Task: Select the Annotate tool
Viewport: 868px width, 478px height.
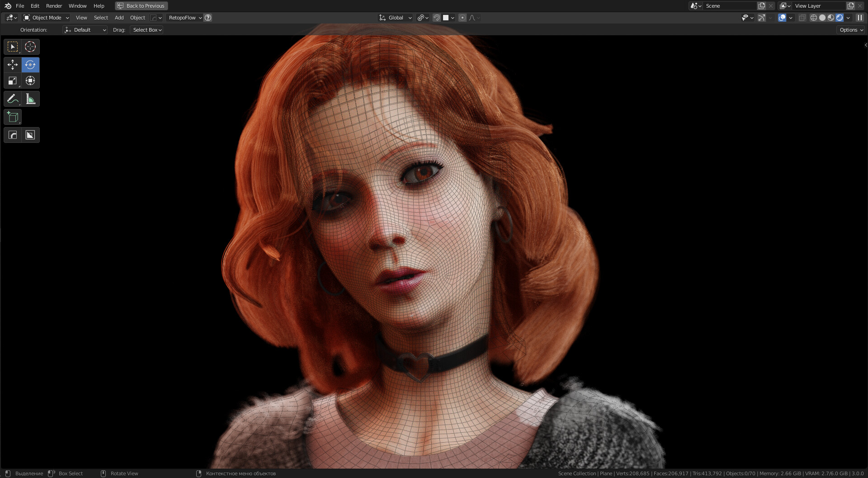Action: pos(12,99)
